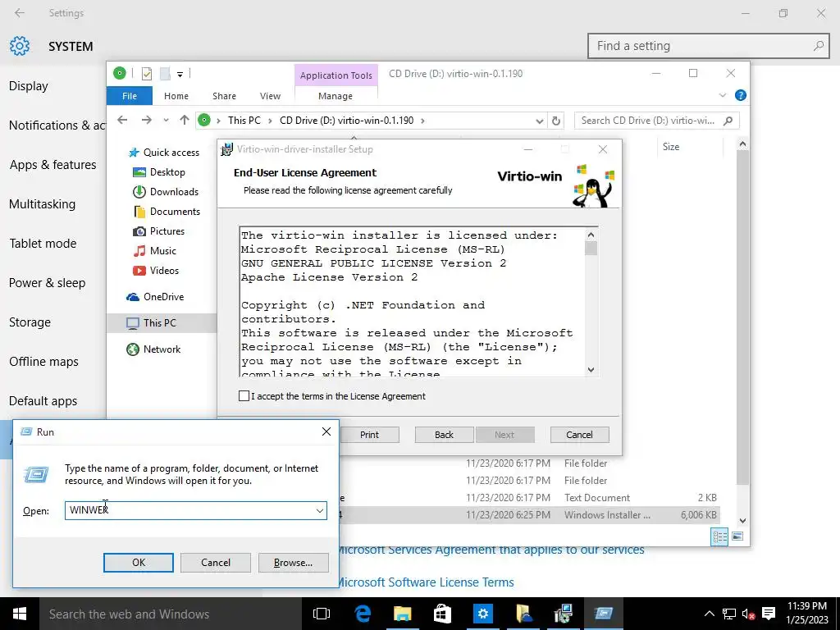This screenshot has width=840, height=630.
Task: Open Browse... in the Run dialog
Action: click(x=293, y=563)
